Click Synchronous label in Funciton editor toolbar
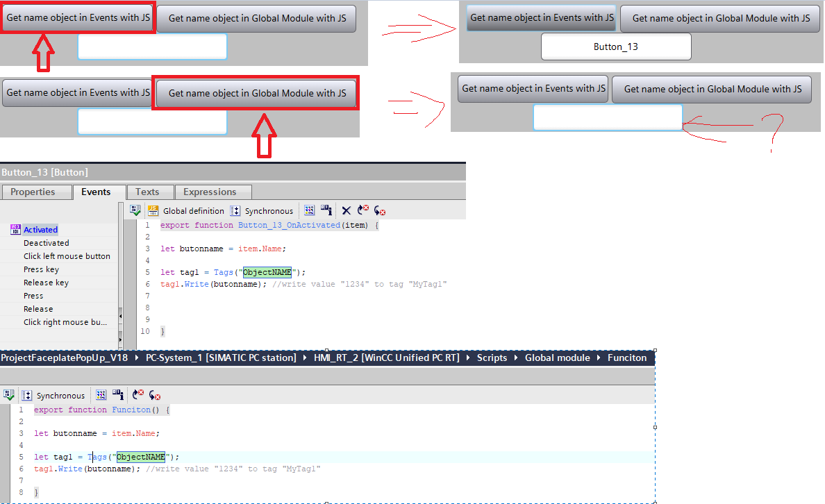The height and width of the screenshot is (504, 825). (x=60, y=396)
